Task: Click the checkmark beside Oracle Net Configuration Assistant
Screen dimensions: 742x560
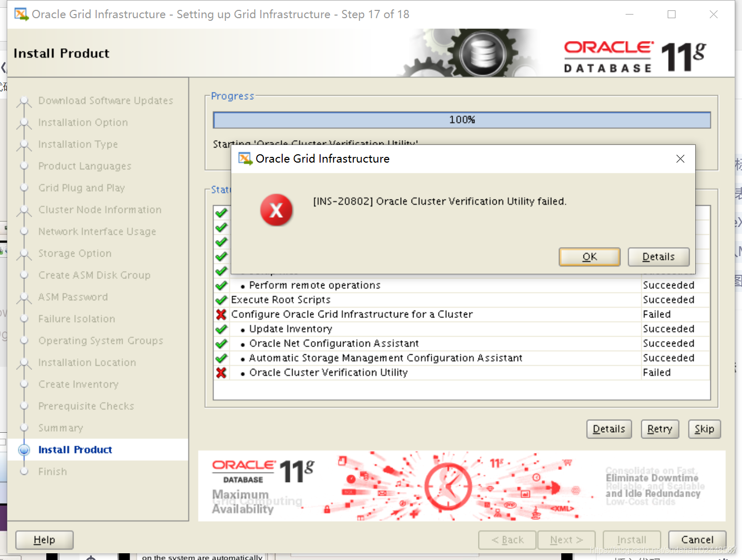Action: coord(221,343)
